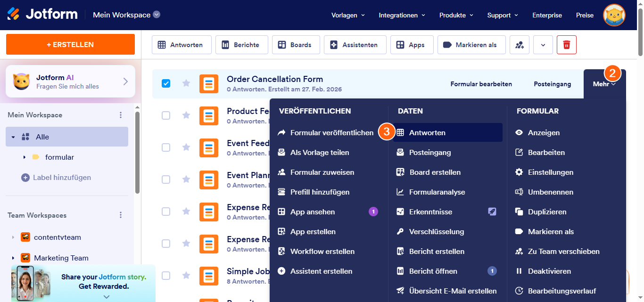Open Team Workspaces three-dot options
Screen dimensions: 644x302
pos(121,215)
